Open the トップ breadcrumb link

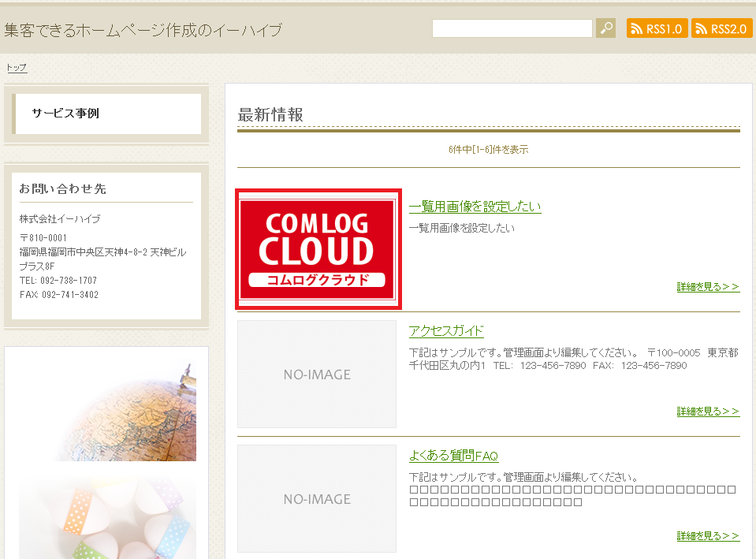click(15, 68)
